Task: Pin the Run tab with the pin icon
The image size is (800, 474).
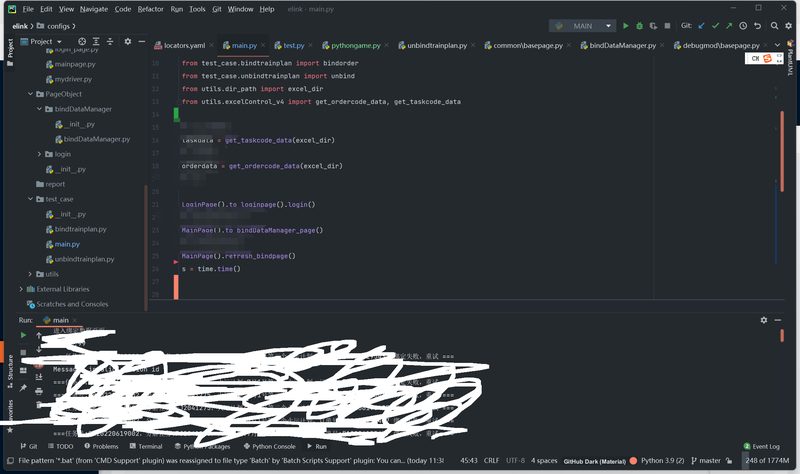Action: point(23,388)
